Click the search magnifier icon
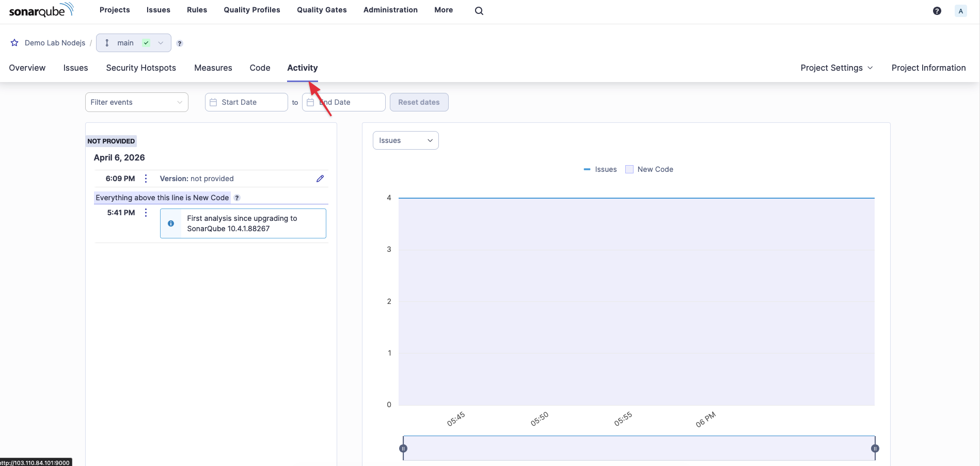 479,11
